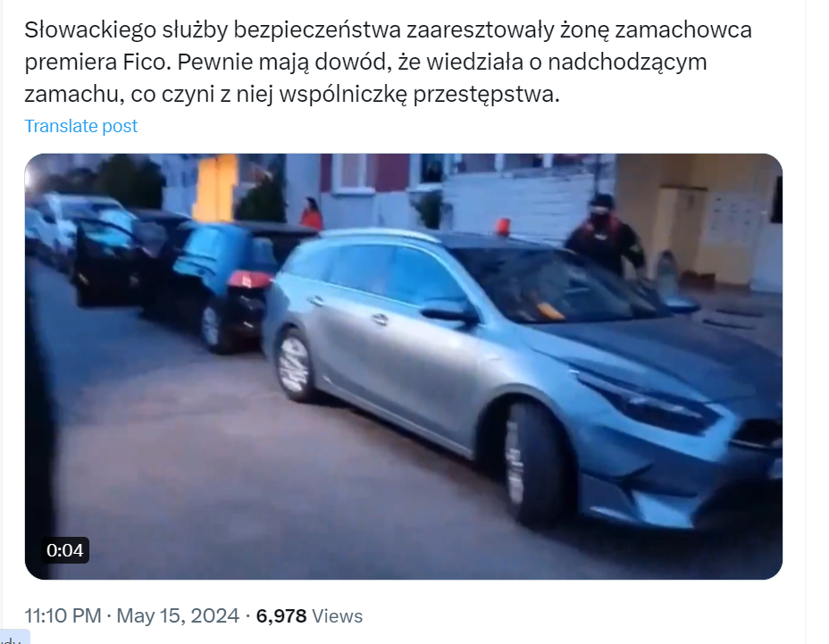Click the text line ending with przestępstwa
The image size is (829, 644).
(x=292, y=95)
